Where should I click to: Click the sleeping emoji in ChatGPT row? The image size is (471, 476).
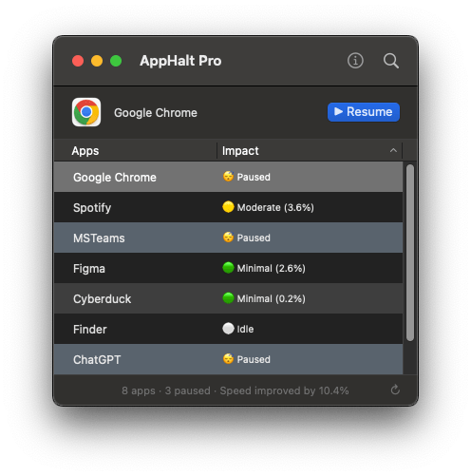(228, 359)
